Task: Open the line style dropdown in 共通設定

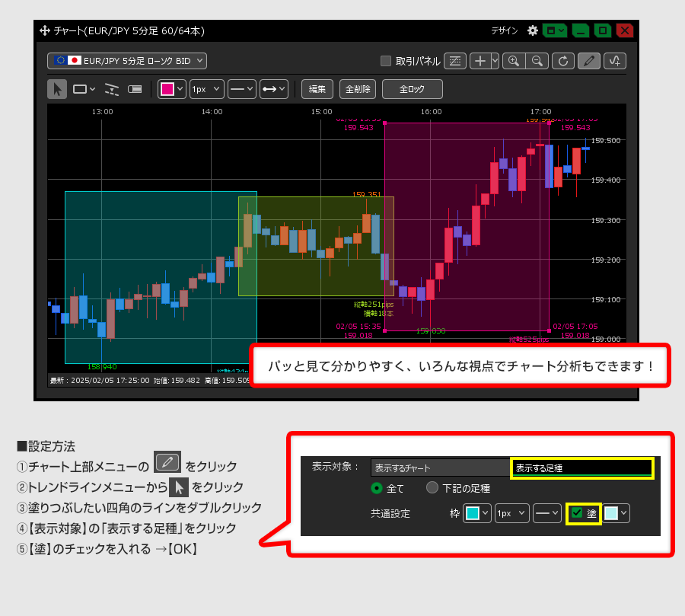Action: [x=546, y=513]
